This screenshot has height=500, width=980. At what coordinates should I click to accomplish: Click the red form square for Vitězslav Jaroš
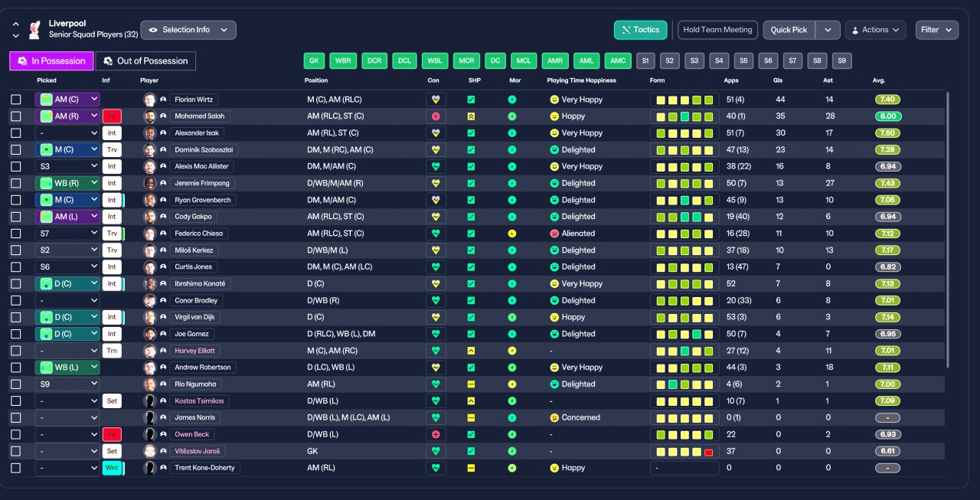(708, 452)
